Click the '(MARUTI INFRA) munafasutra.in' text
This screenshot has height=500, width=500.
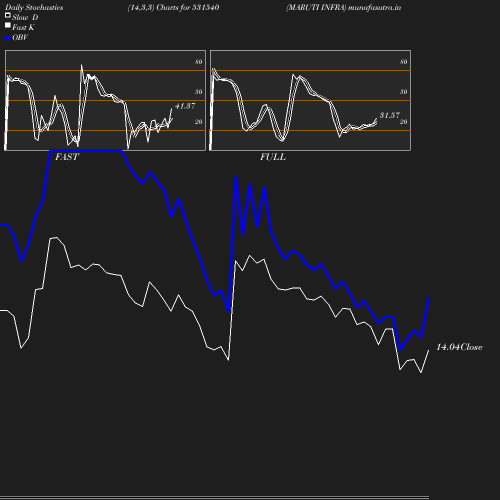pos(343,8)
